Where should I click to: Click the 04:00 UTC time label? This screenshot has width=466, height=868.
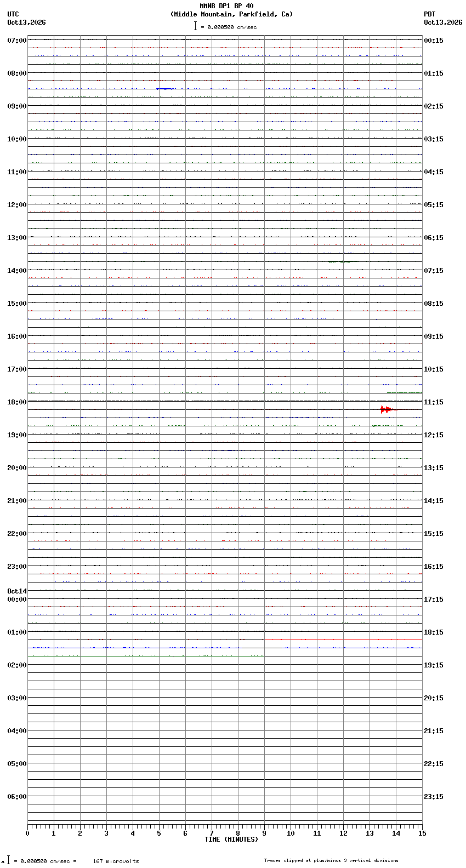coord(17,731)
